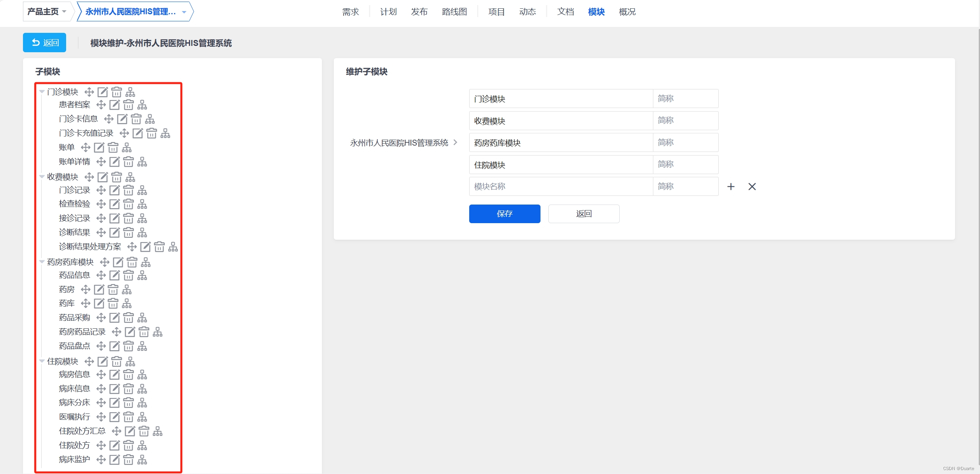Click delete trash icon for 门诊卡信息

[x=136, y=119]
